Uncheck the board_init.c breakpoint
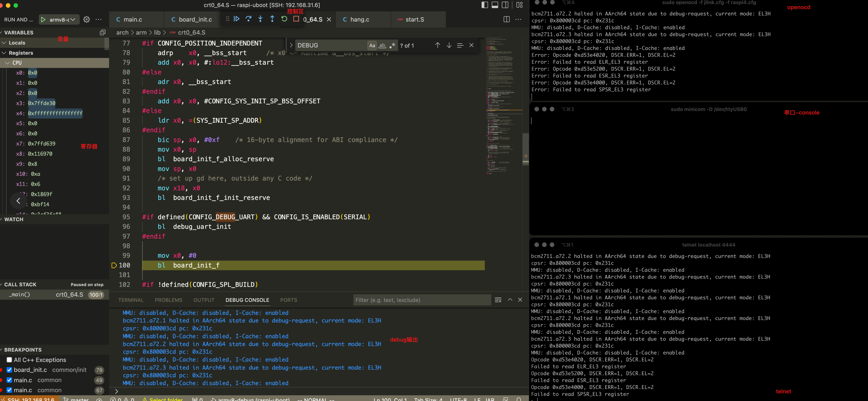The image size is (868, 401). pos(9,370)
